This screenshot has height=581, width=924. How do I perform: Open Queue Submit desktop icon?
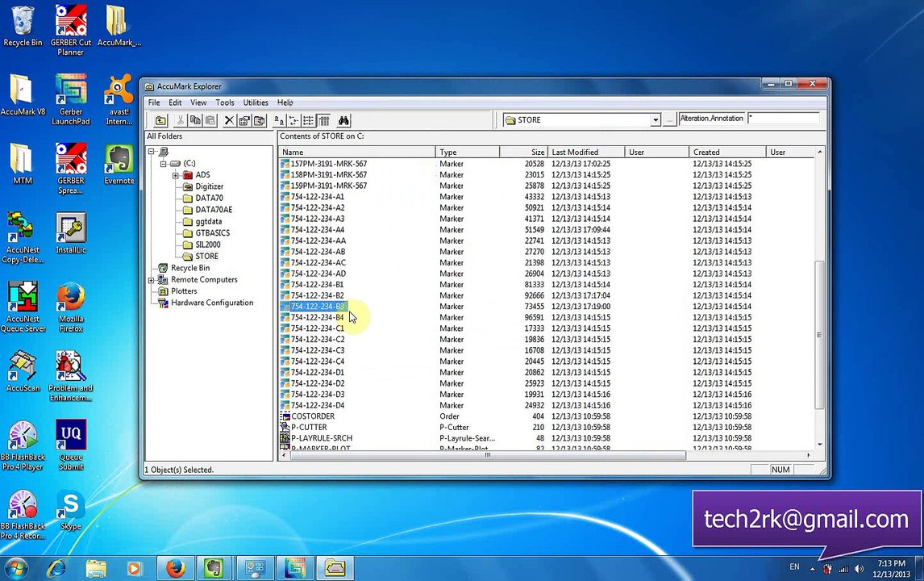(71, 445)
